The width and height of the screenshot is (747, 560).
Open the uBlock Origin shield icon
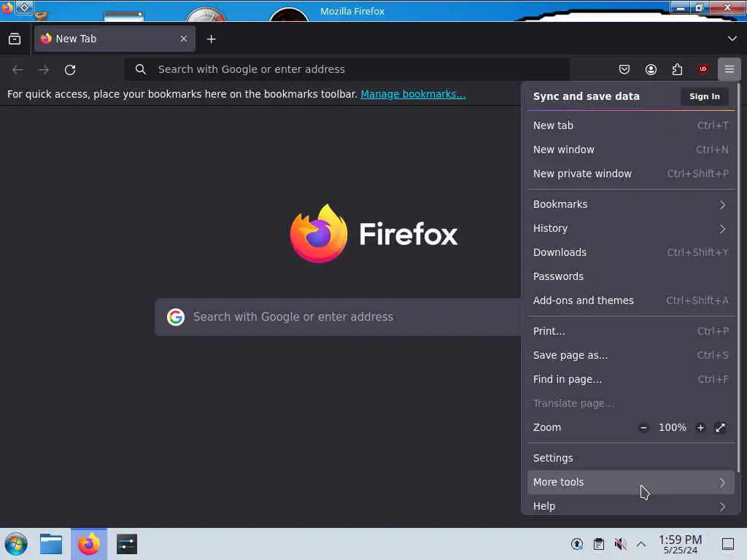[703, 69]
